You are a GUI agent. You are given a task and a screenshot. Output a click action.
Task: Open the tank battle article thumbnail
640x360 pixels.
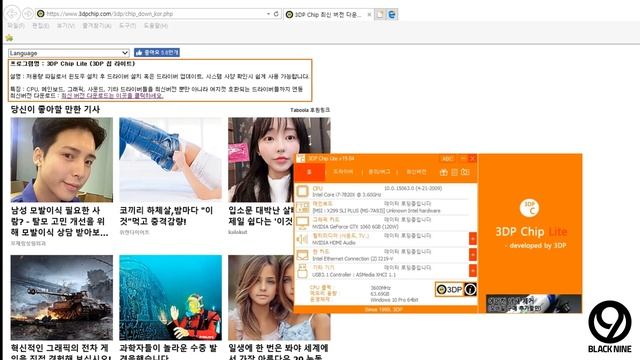[x=62, y=298]
